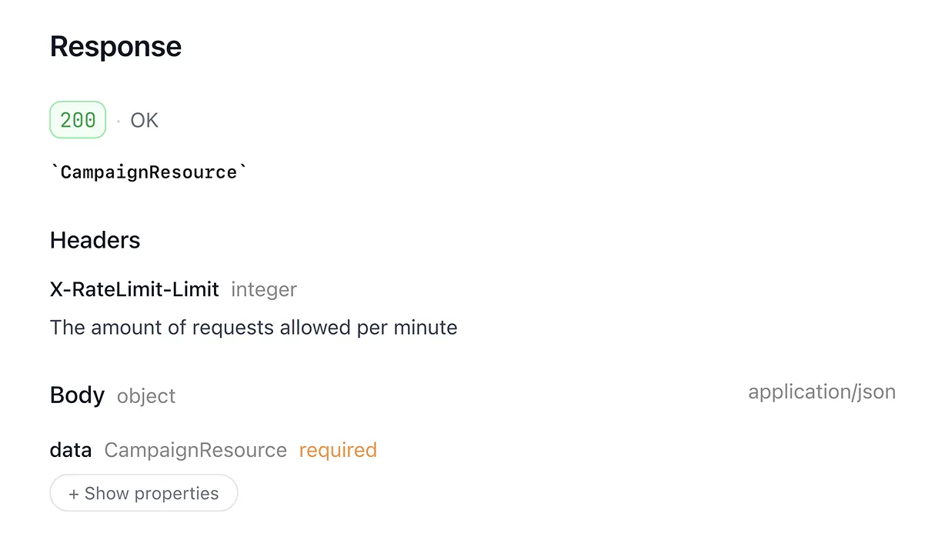
Task: Click the opening backtick before CampaignResource
Action: 55,168
